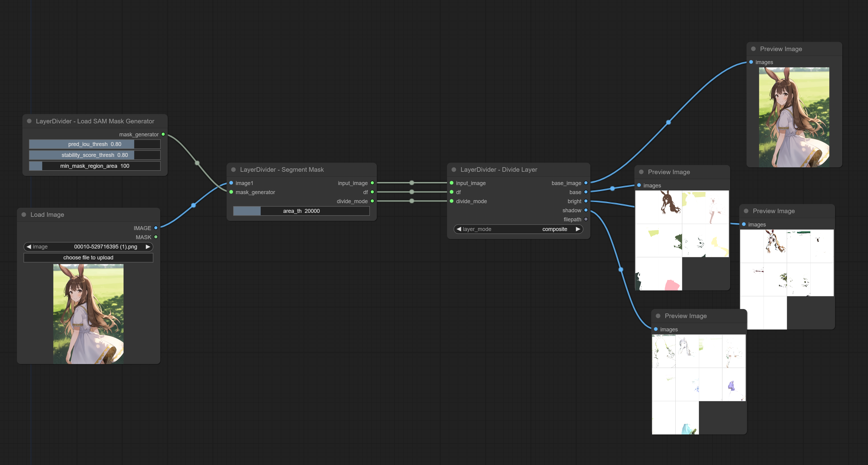868x465 pixels.
Task: Click the filepath output socket on Divide Layer
Action: [586, 219]
